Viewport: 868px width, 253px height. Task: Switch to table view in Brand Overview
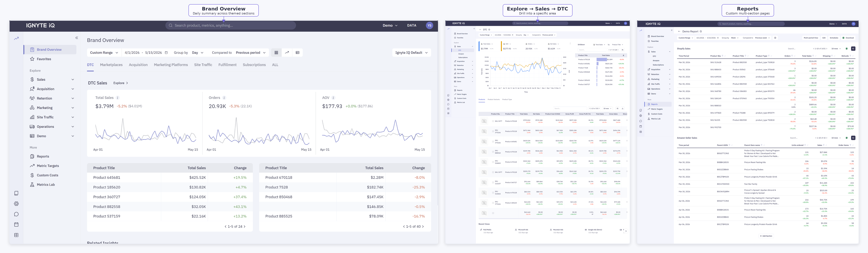pyautogui.click(x=298, y=53)
